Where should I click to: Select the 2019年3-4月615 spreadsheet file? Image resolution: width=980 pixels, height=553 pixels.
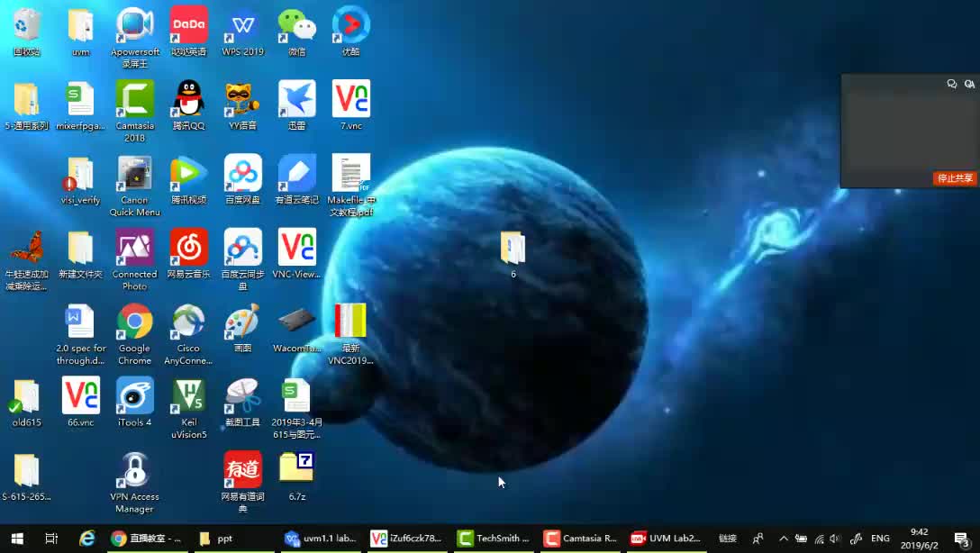[297, 407]
